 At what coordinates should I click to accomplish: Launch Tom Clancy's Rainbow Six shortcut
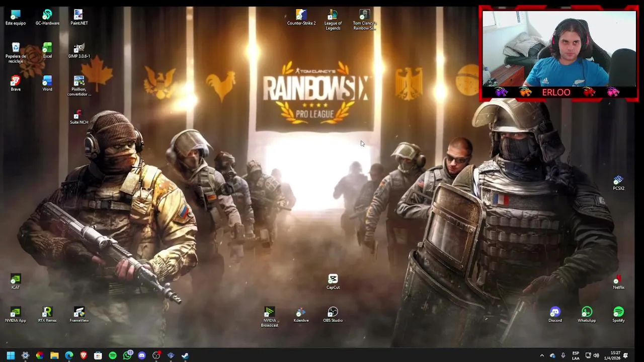click(365, 20)
